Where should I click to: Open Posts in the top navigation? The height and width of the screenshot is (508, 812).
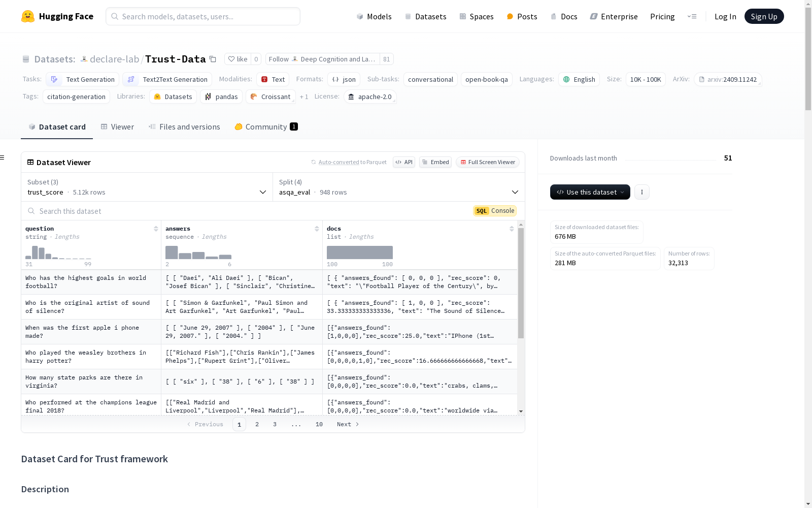[x=522, y=16]
